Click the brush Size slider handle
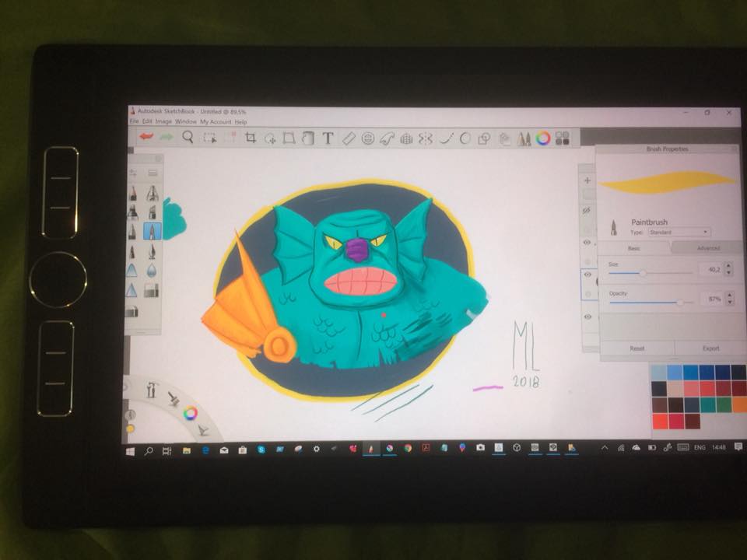Image resolution: width=747 pixels, height=560 pixels. click(643, 273)
